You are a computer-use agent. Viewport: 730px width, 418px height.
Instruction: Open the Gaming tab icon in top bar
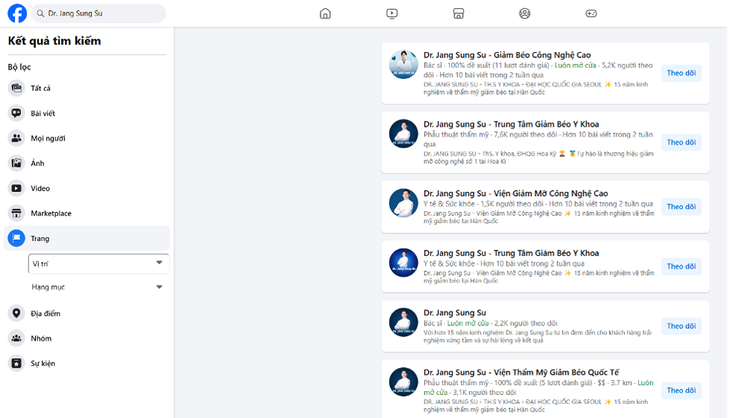[x=591, y=13]
